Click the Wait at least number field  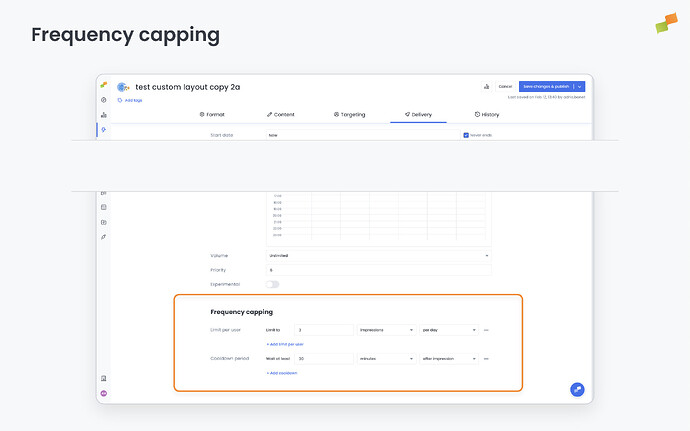click(x=324, y=359)
